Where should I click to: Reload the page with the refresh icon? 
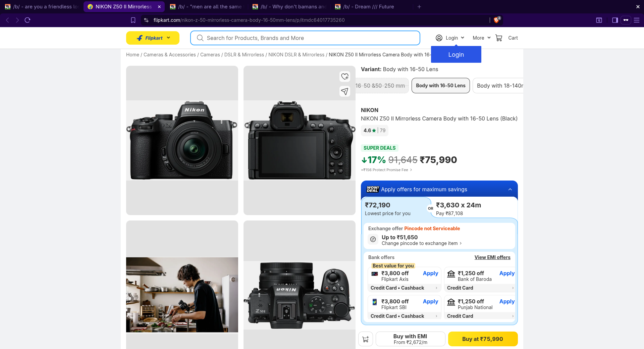pyautogui.click(x=28, y=20)
